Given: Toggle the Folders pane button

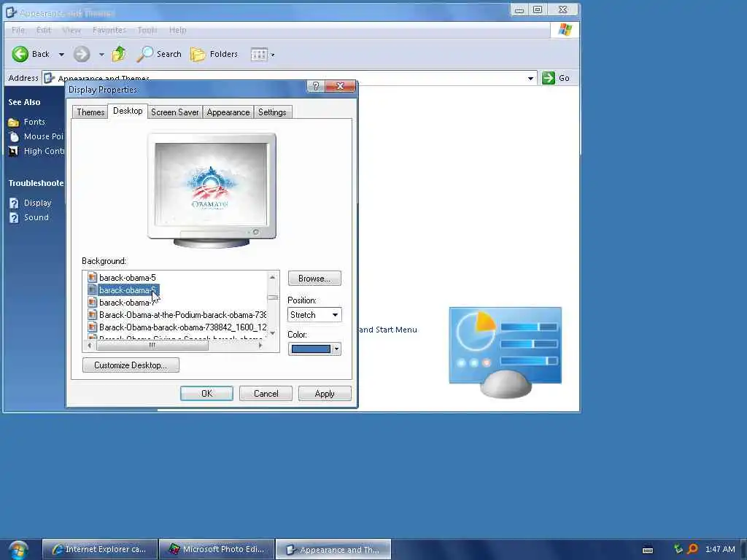Looking at the screenshot, I should (214, 54).
